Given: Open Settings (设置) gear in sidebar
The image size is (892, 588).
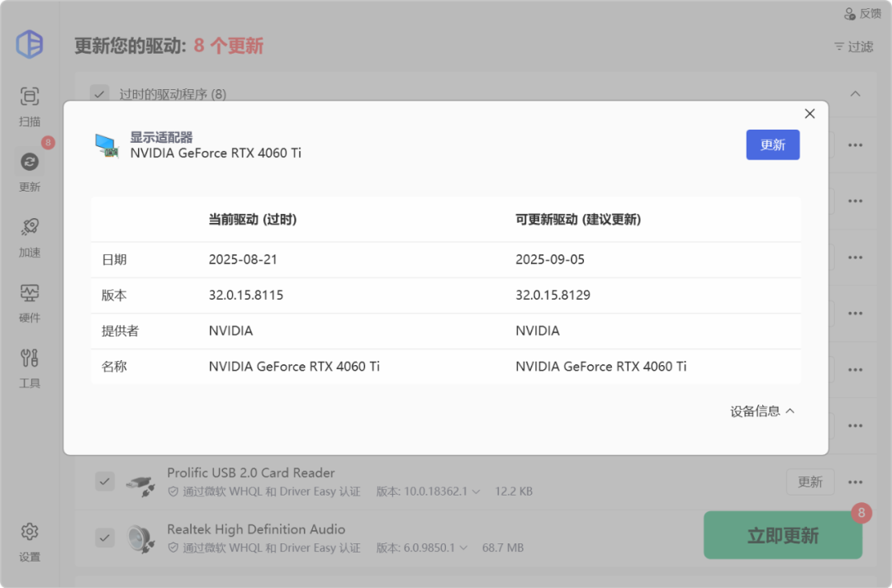Looking at the screenshot, I should 30,542.
